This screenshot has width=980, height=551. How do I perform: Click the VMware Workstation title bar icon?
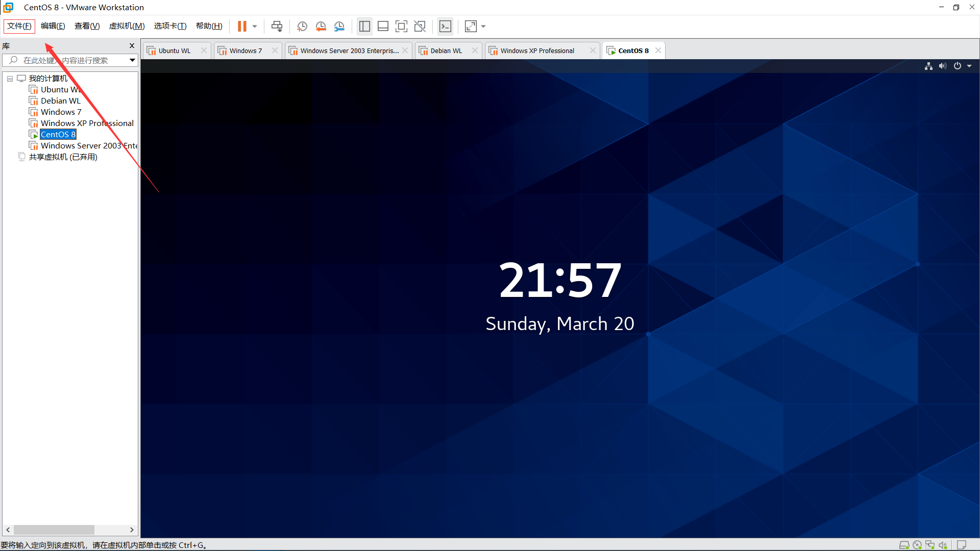(x=8, y=7)
